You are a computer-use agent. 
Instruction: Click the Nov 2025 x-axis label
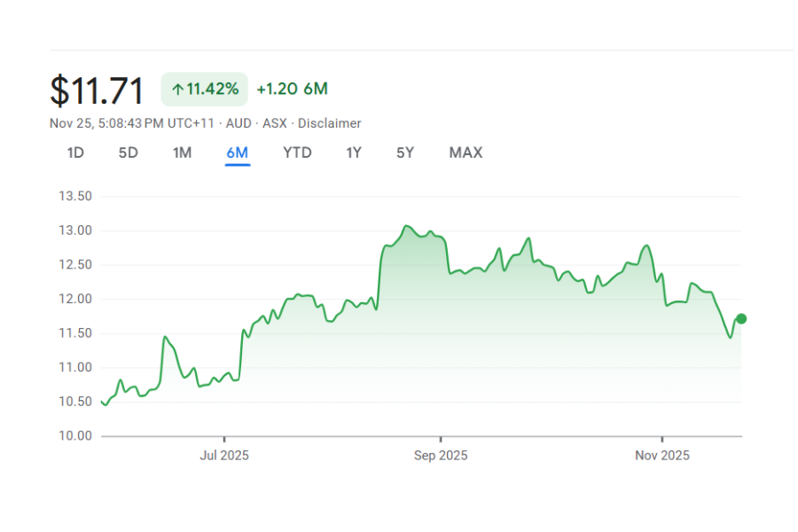pyautogui.click(x=662, y=456)
